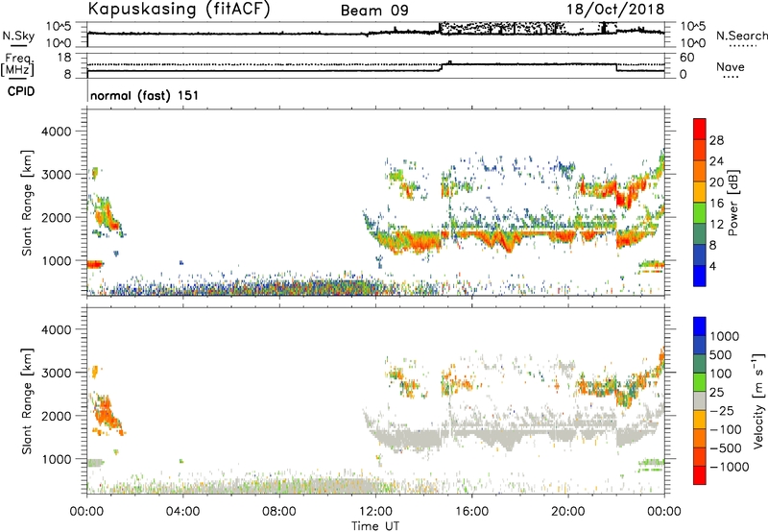This screenshot has width=768, height=532.
Task: Click the gray band of the velocity colorbar
Action: (700, 400)
